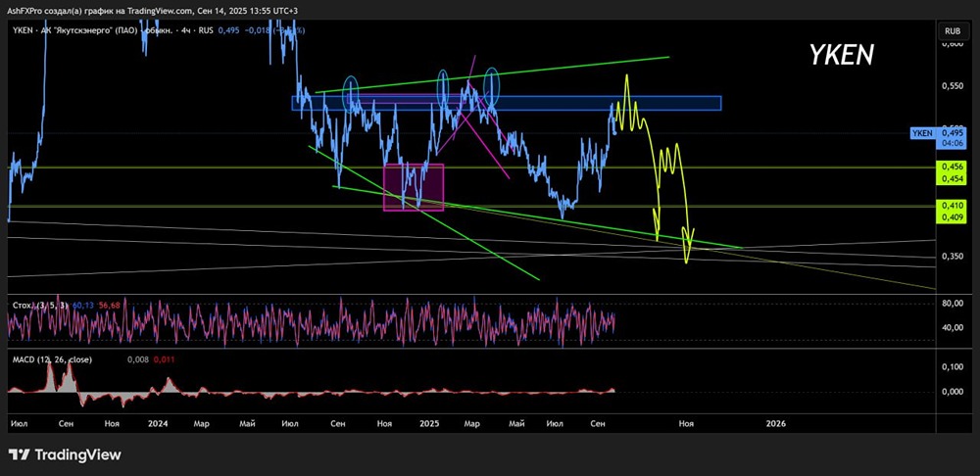Click the RUB currency button
The height and width of the screenshot is (476, 980).
[953, 30]
